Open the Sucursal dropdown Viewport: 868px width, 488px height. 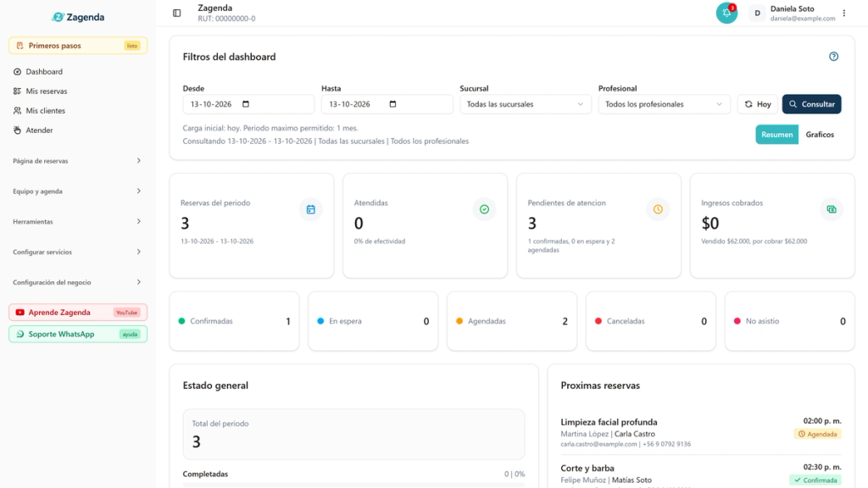[526, 104]
